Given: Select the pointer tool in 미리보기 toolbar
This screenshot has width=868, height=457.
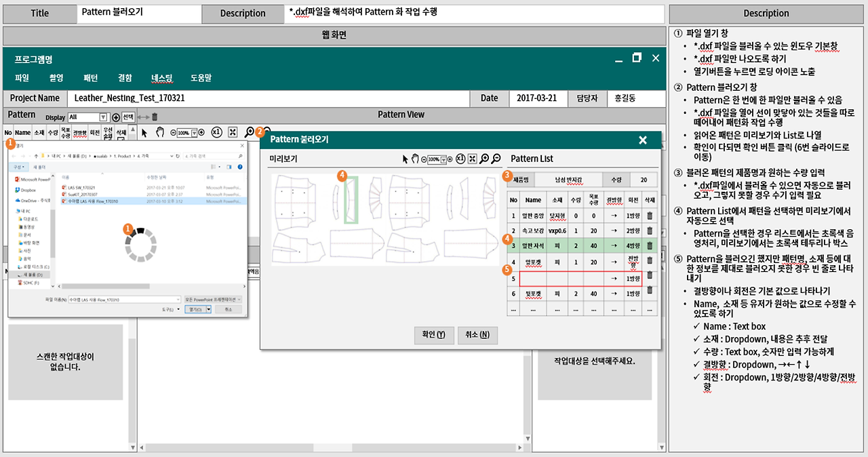Looking at the screenshot, I should (x=405, y=159).
